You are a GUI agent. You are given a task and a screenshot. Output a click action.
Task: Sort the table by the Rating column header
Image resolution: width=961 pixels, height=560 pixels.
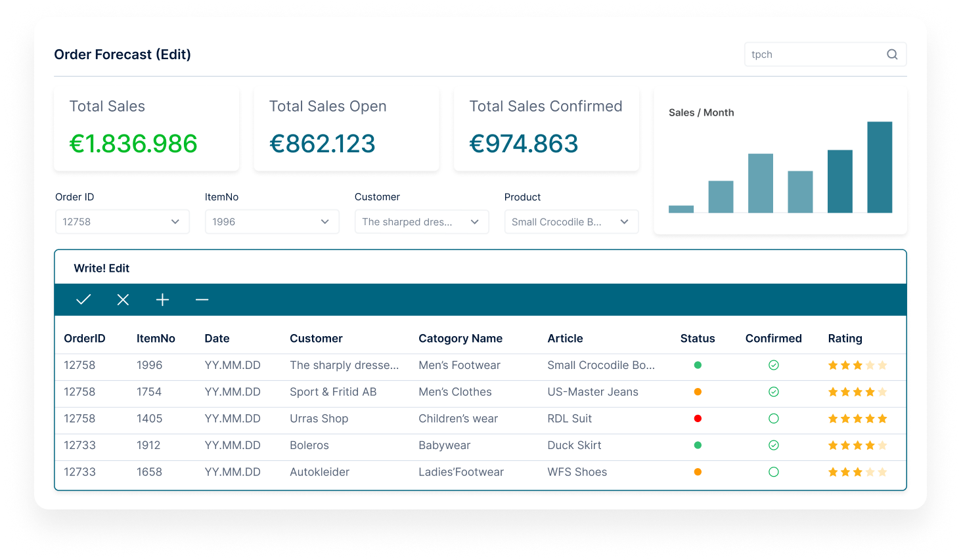click(845, 338)
